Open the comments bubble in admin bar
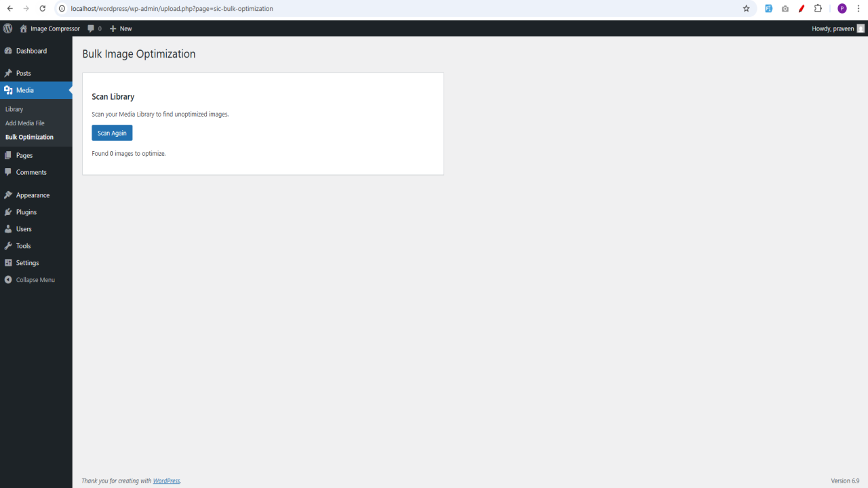 91,28
